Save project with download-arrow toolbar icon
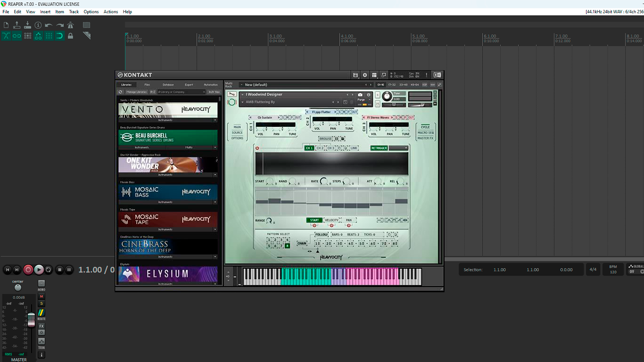 coord(27,25)
